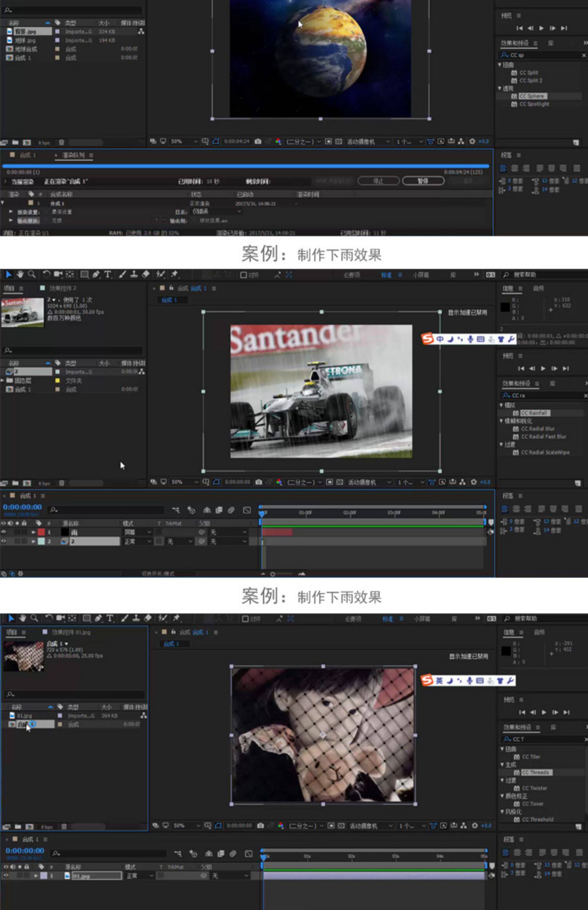588x910 pixels.
Task: Click the CC ra effects search field
Action: pos(543,396)
